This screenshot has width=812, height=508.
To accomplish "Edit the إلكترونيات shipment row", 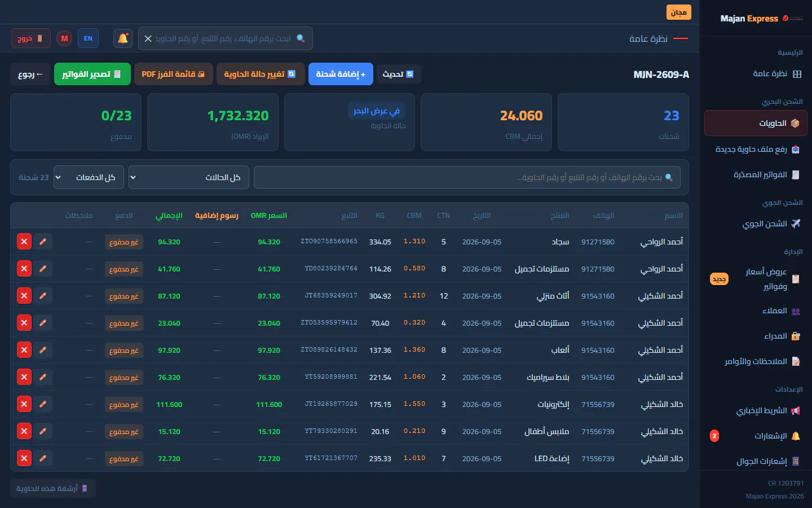I will pyautogui.click(x=43, y=404).
